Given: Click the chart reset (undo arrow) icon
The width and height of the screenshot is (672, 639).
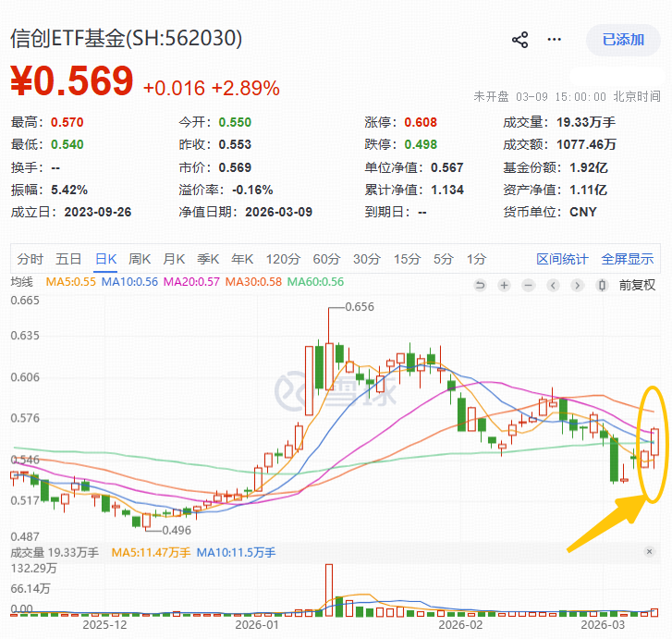Looking at the screenshot, I should 480,285.
